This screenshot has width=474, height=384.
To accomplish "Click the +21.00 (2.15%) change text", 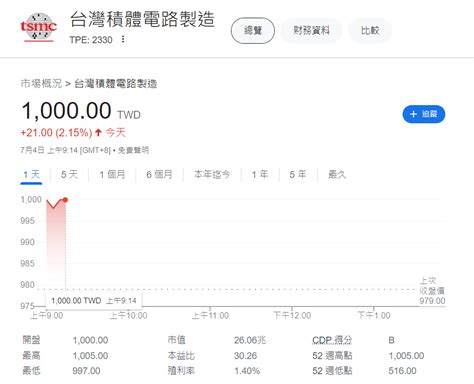I will pyautogui.click(x=56, y=133).
